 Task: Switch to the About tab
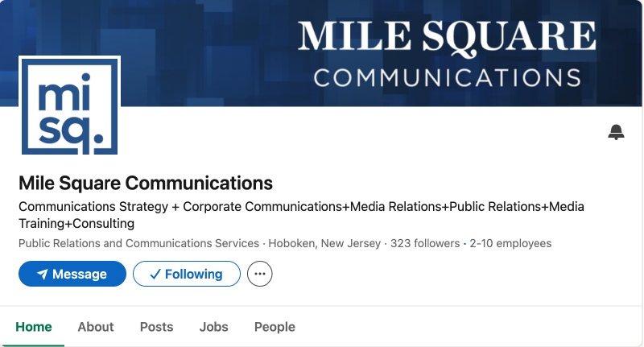pos(96,327)
